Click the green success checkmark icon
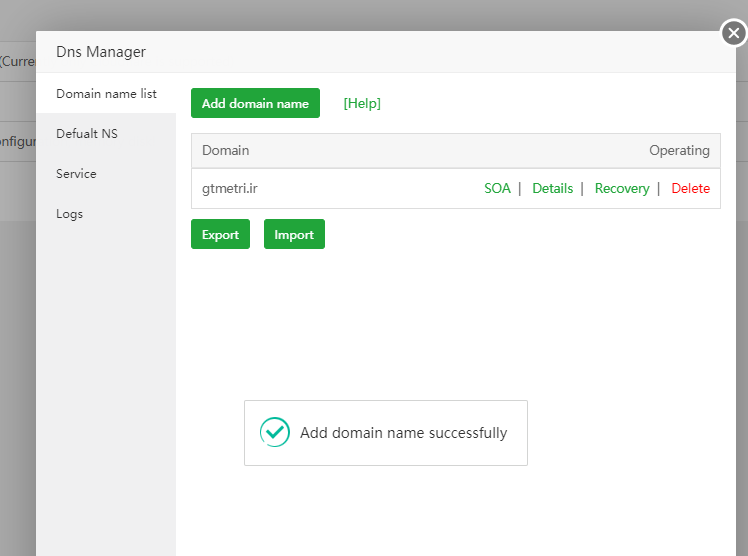The image size is (748, 556). pyautogui.click(x=274, y=432)
